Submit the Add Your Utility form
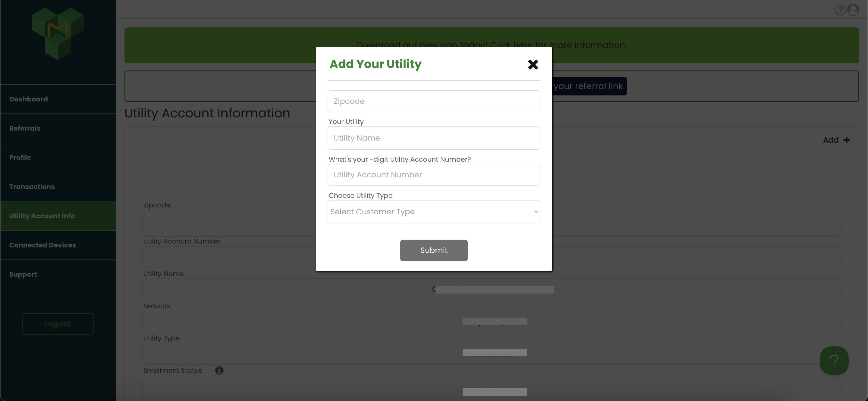The width and height of the screenshot is (868, 401). (434, 250)
